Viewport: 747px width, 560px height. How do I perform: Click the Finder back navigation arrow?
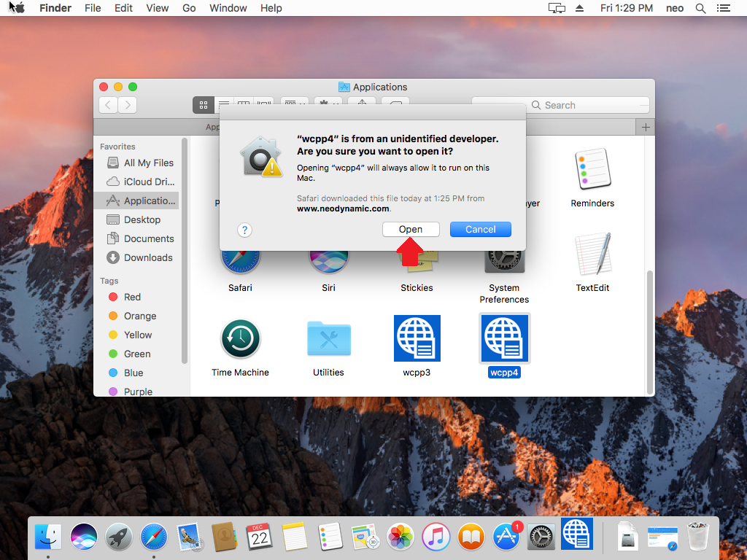[108, 105]
